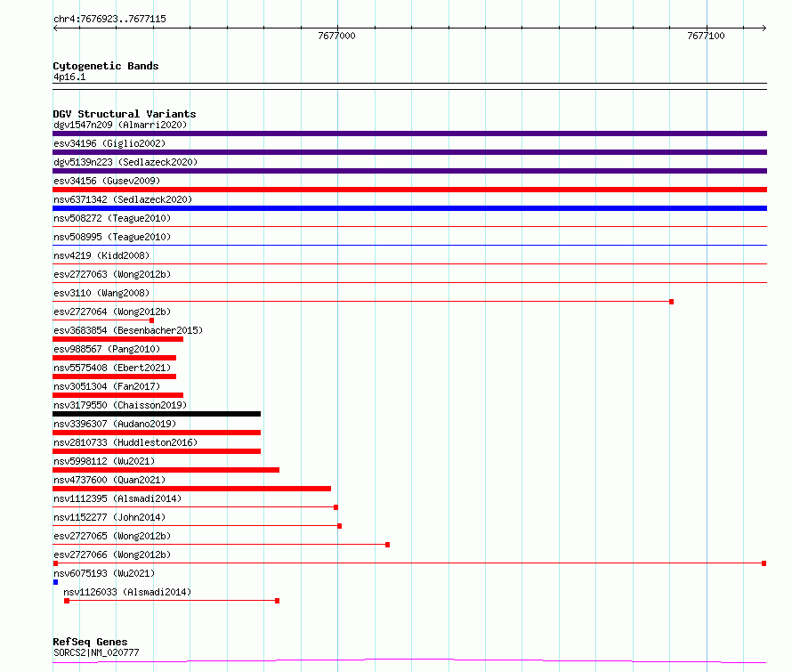
Task: Open variant nsv1126033 (Alsmadi2014) label
Action: coord(127,592)
